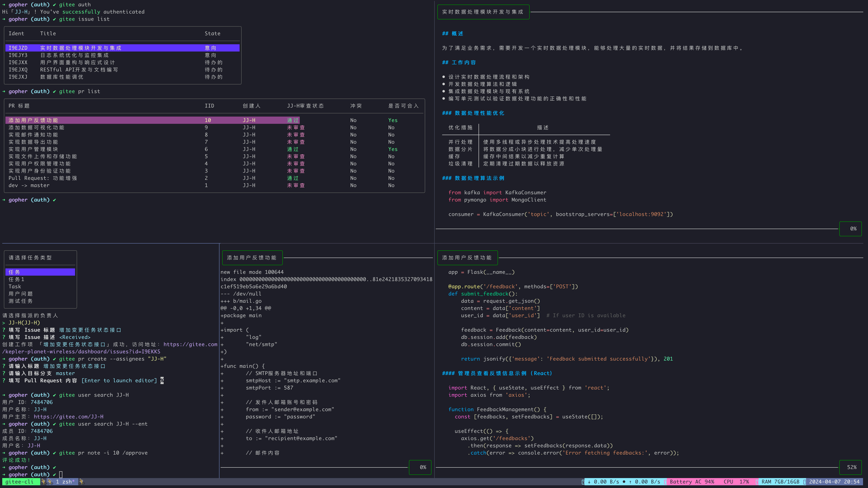Click the date and time 2024-04-07 20:54
This screenshot has width=868, height=488.
(834, 482)
